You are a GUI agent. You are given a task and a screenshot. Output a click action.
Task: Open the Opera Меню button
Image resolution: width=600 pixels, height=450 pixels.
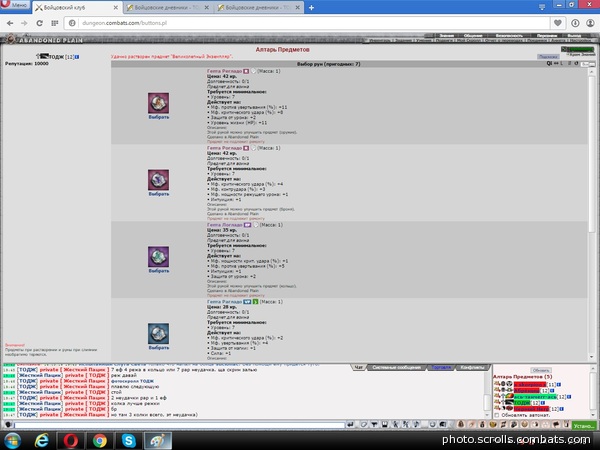click(x=15, y=5)
